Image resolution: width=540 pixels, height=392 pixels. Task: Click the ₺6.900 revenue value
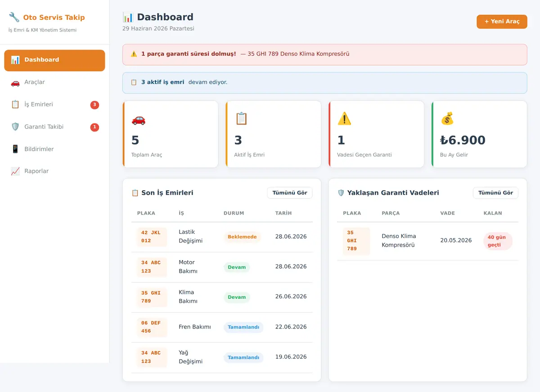(463, 140)
